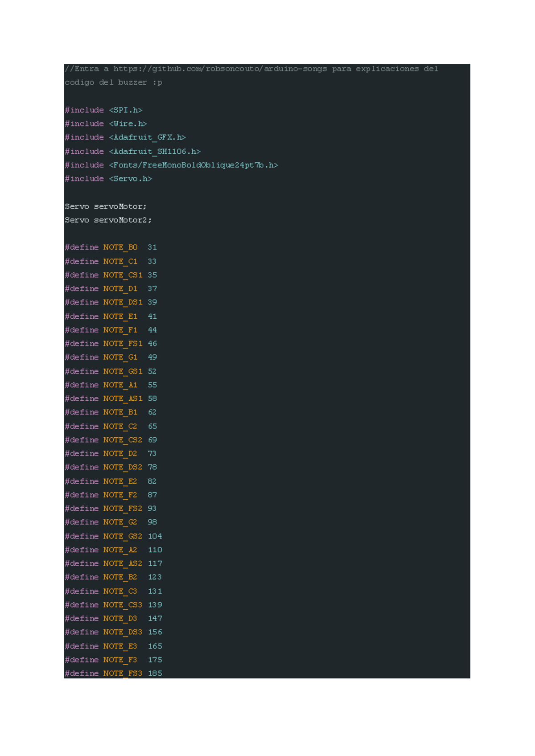Click the NOTE_GS1 define name
The image size is (535, 756).
click(x=123, y=371)
